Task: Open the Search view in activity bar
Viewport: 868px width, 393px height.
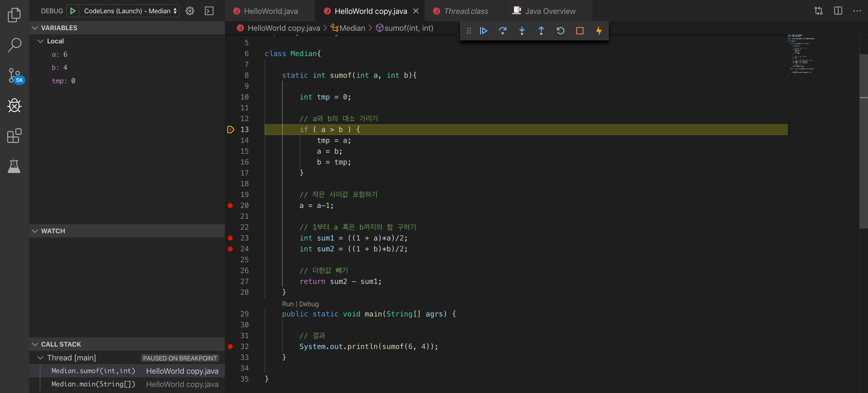Action: pyautogui.click(x=14, y=45)
